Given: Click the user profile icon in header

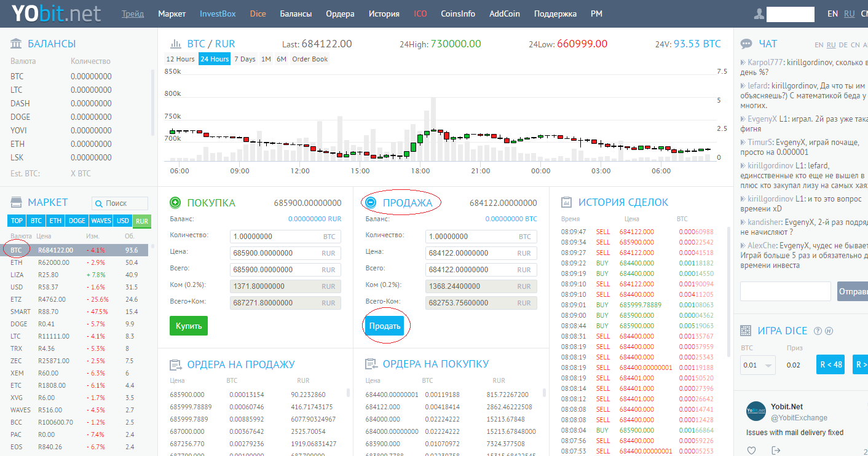Looking at the screenshot, I should (x=760, y=14).
